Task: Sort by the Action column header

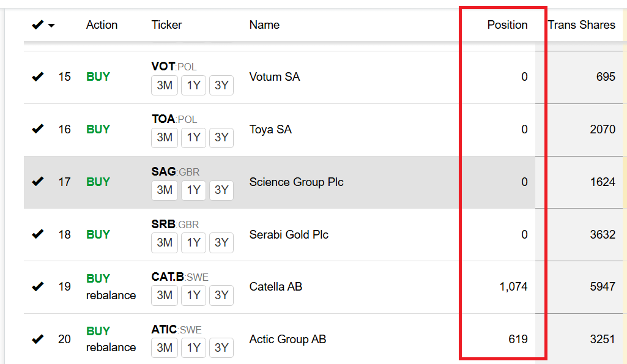Action: [x=102, y=25]
